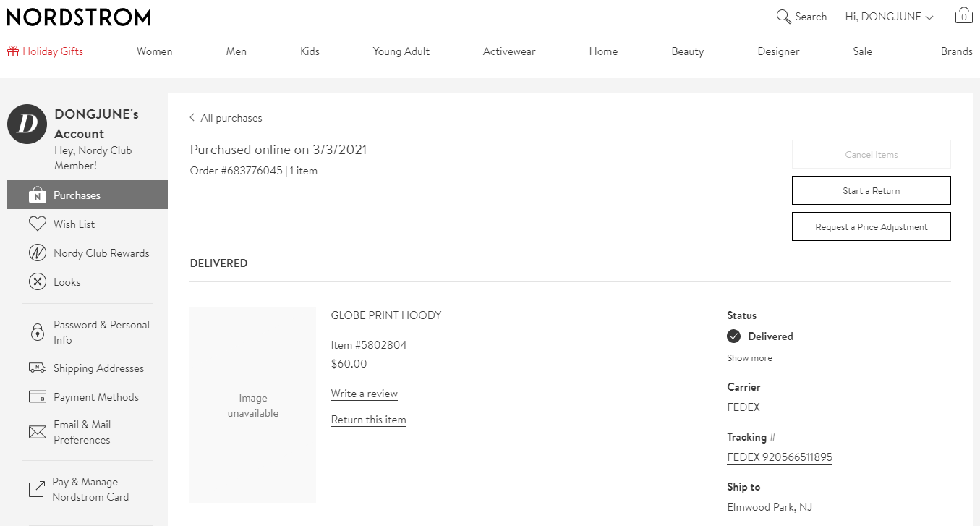Click the back chevron before All purchases
The height and width of the screenshot is (526, 980).
point(192,118)
